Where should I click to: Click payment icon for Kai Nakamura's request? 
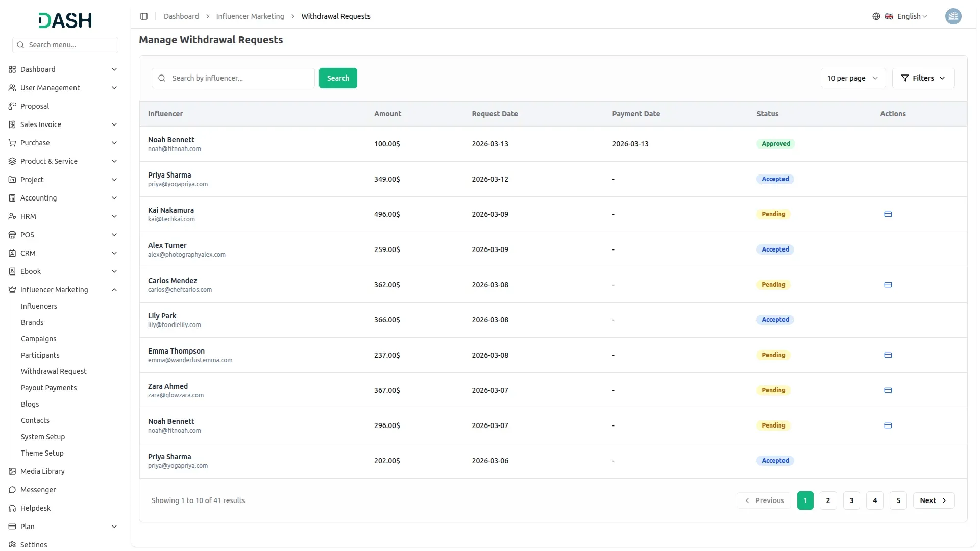(888, 214)
